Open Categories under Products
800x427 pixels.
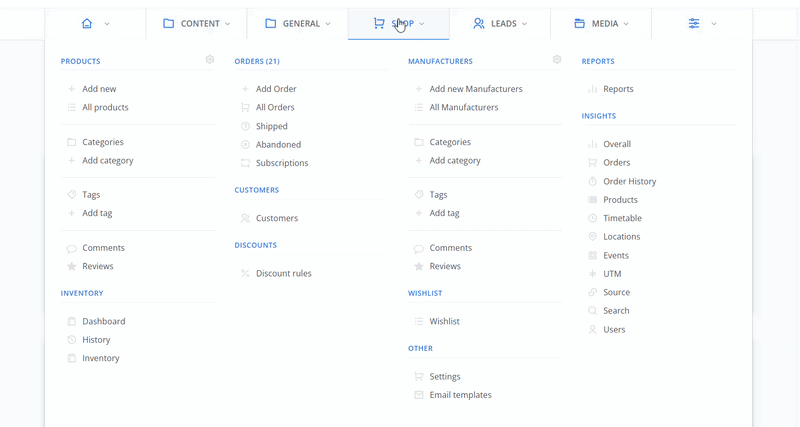tap(103, 142)
